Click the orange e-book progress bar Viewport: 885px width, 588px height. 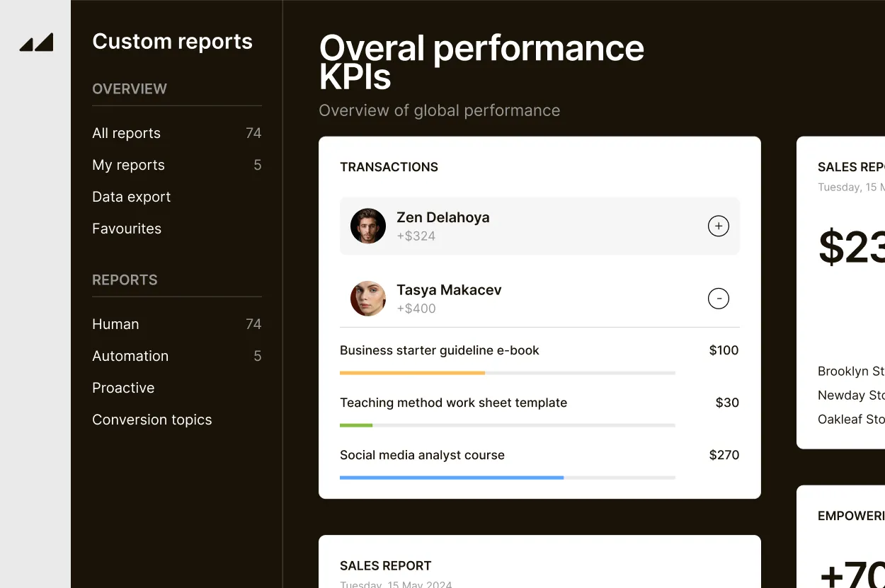[x=412, y=373]
